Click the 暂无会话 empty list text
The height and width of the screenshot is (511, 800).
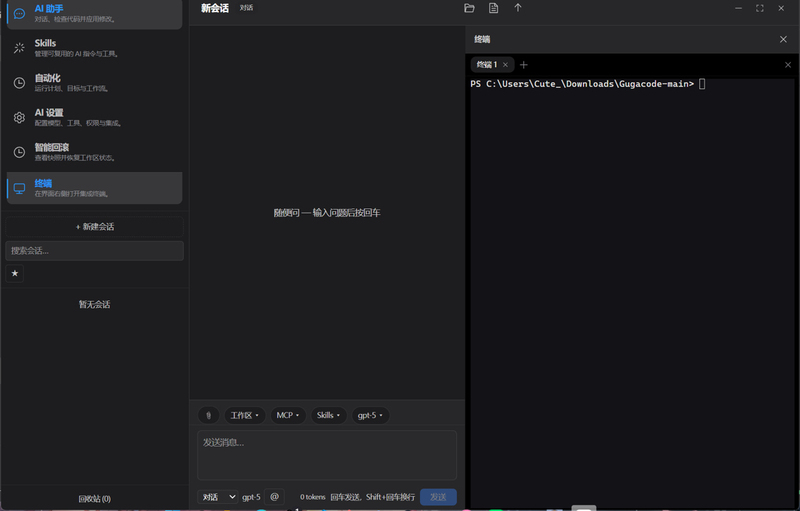tap(94, 304)
